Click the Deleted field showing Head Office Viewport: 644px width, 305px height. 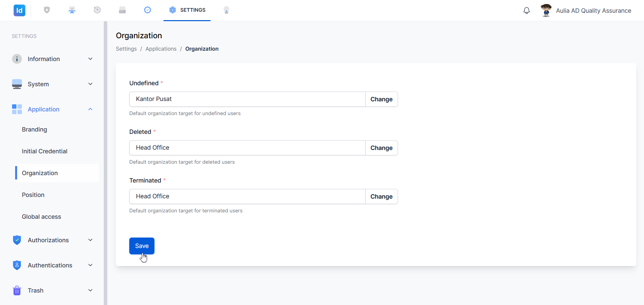(x=247, y=148)
